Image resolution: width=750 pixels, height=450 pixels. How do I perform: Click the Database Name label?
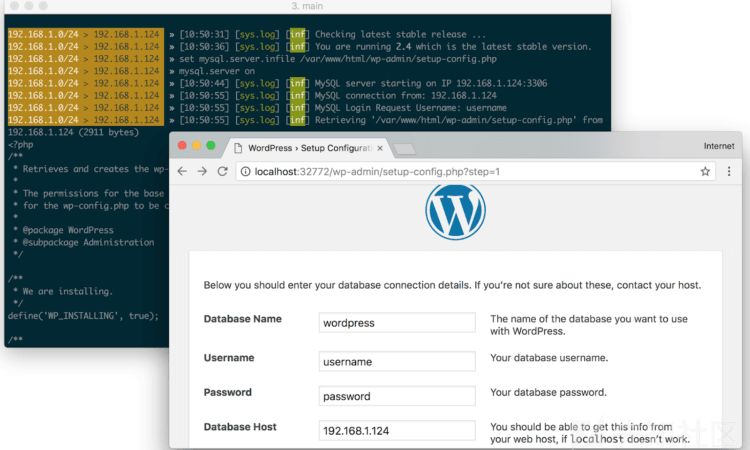tap(243, 319)
